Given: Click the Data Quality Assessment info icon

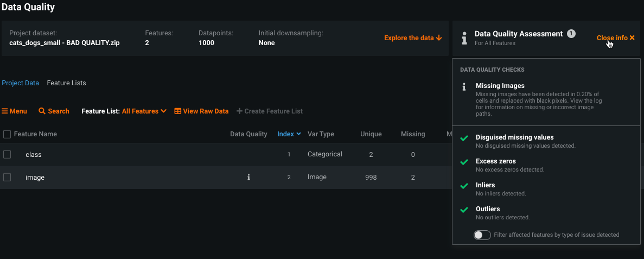Looking at the screenshot, I should pyautogui.click(x=464, y=38).
